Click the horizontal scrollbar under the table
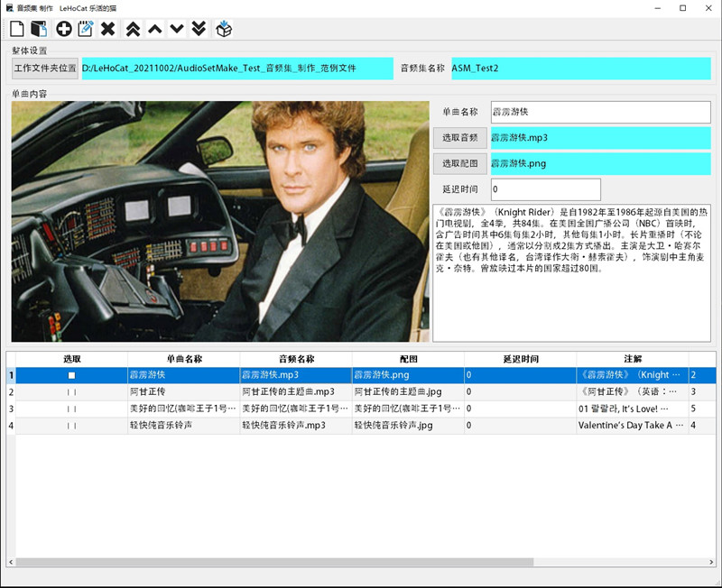 [x=274, y=562]
